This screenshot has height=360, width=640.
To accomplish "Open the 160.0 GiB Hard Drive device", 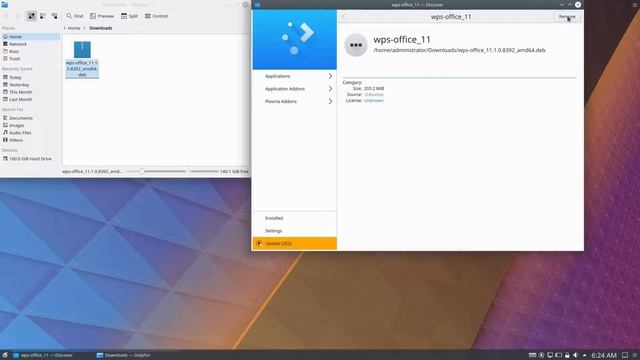I will tap(31, 159).
